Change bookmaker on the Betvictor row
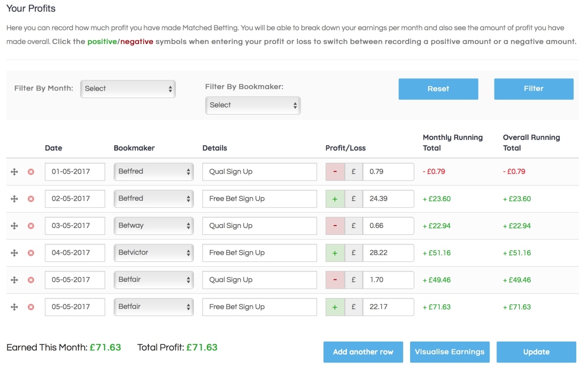The height and width of the screenshot is (368, 588). (154, 253)
